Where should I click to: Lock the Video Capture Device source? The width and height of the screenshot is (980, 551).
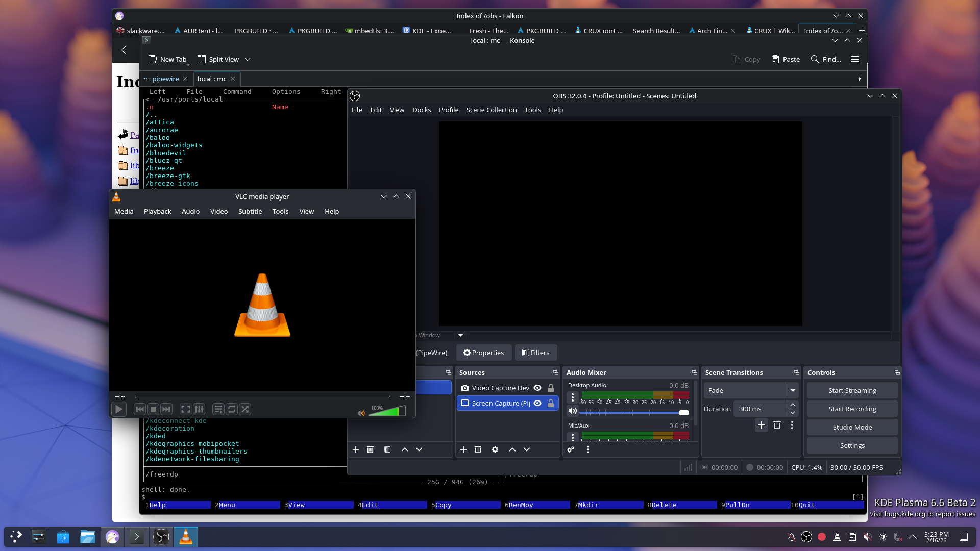551,388
